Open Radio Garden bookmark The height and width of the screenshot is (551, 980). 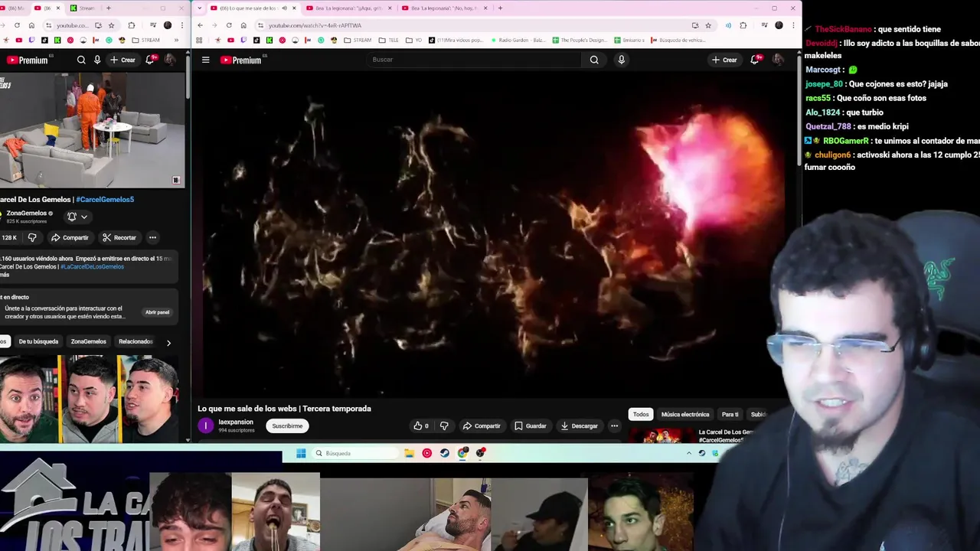518,40
